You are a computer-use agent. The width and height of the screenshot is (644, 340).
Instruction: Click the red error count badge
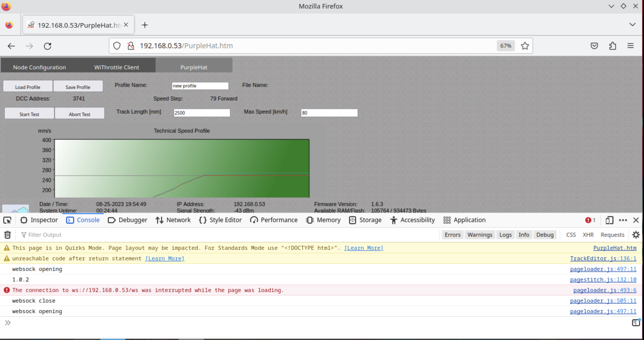tap(590, 220)
